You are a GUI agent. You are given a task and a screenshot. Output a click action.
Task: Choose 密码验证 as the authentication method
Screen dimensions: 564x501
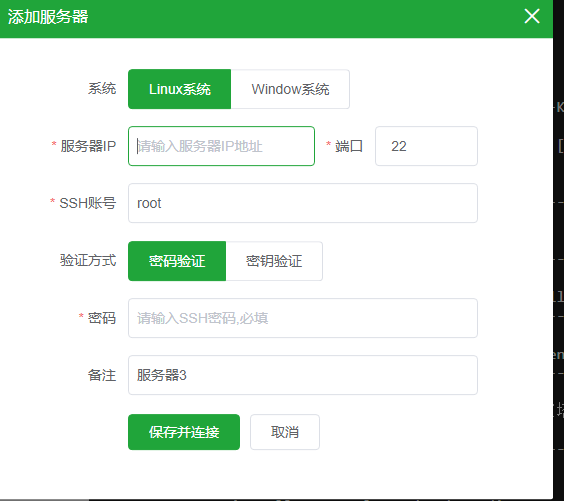click(177, 261)
